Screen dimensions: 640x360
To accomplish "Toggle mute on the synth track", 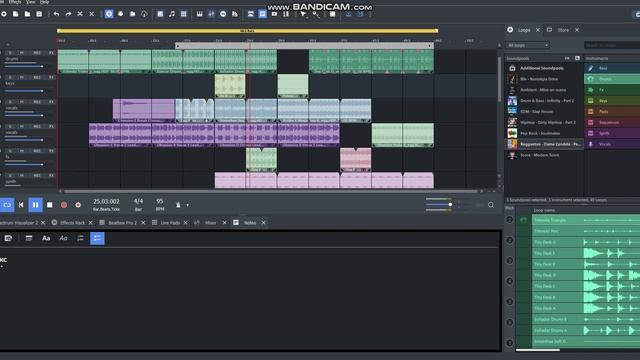I will coord(22,176).
